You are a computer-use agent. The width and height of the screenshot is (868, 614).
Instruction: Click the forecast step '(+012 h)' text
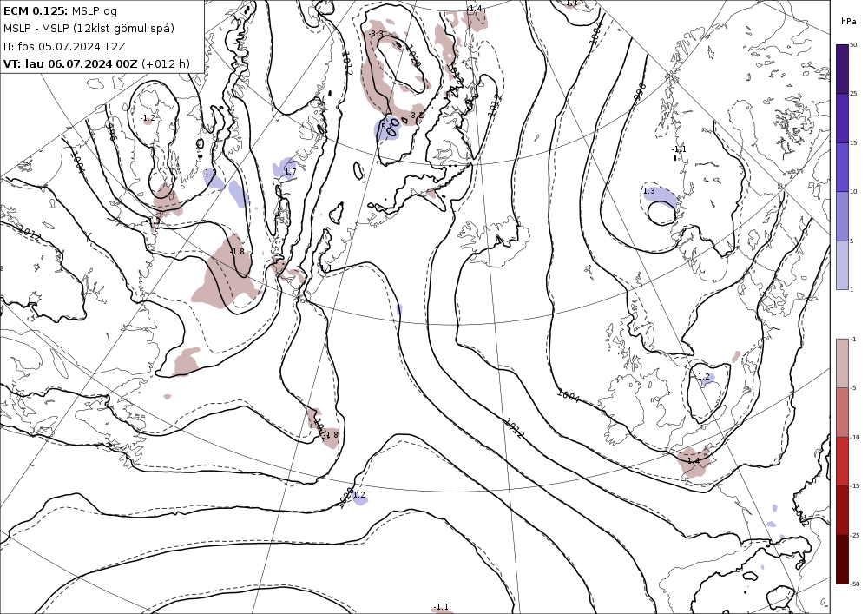coord(166,63)
